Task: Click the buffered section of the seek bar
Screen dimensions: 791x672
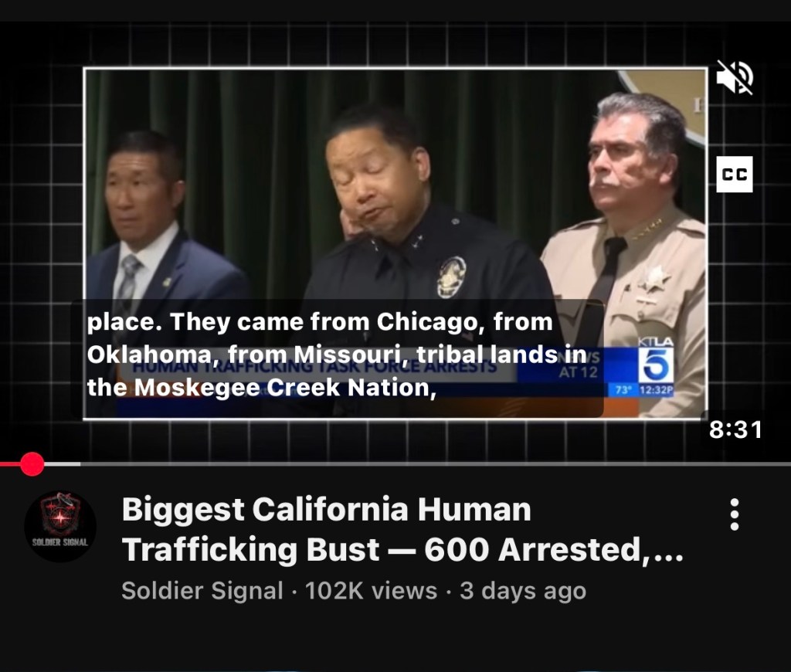Action: pyautogui.click(x=62, y=463)
